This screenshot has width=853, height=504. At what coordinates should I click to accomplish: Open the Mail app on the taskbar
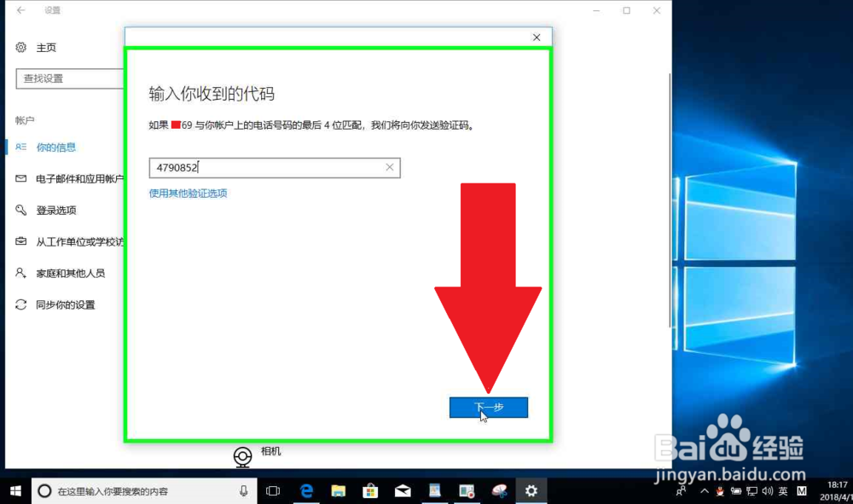point(402,490)
